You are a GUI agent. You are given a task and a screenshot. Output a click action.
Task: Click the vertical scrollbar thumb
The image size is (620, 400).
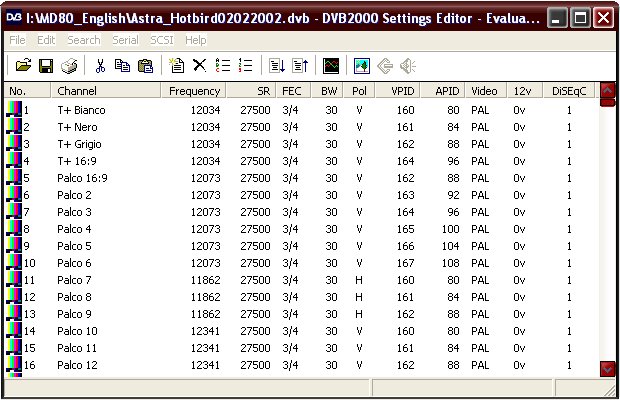pyautogui.click(x=607, y=102)
